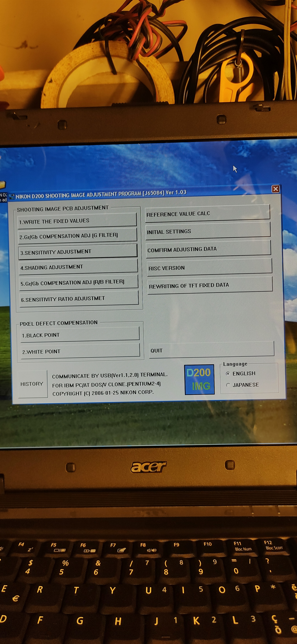297x644 pixels.
Task: Quit the program with QUIT button
Action: pos(212,350)
